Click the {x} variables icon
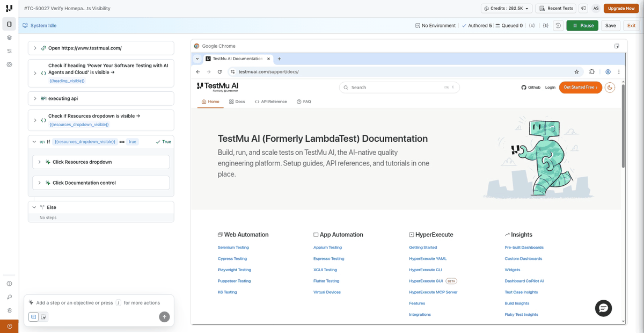Screen dimensions: 644x333 point(531,25)
